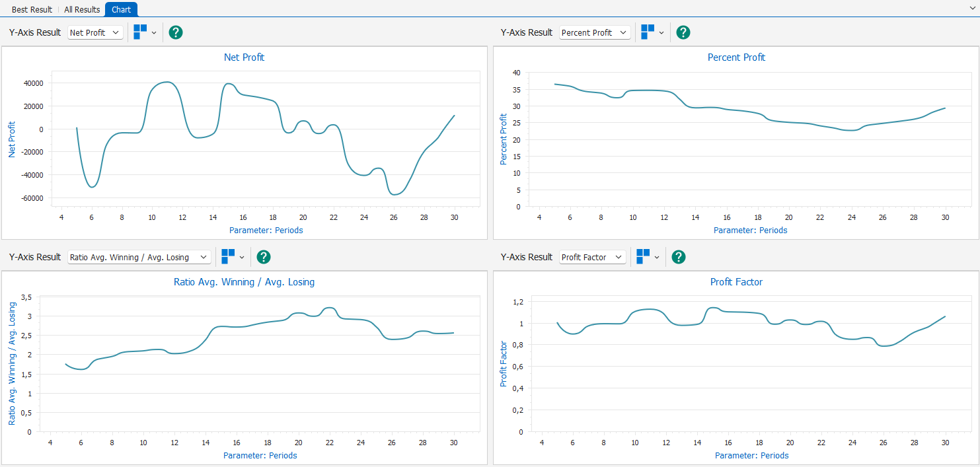This screenshot has height=467, width=980.
Task: Switch to the All Results tab
Action: tap(82, 10)
